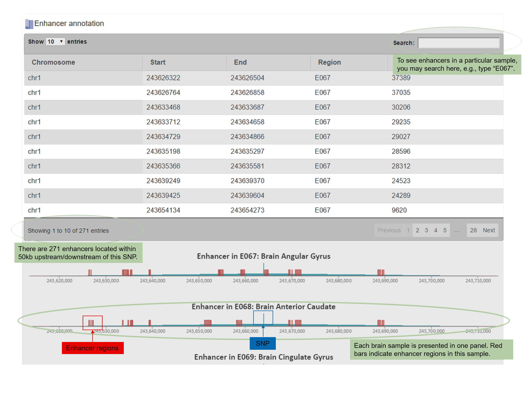The height and width of the screenshot is (396, 532).
Task: Jump to last page 28
Action: 473,230
